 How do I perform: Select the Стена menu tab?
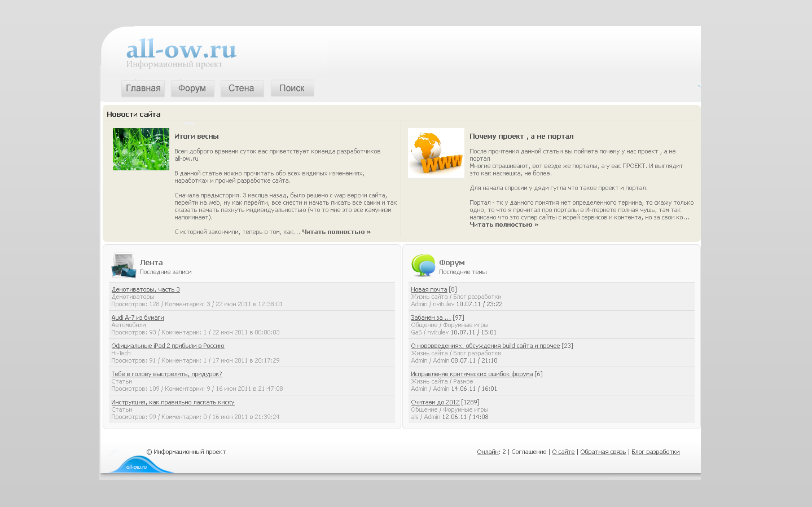pyautogui.click(x=242, y=89)
